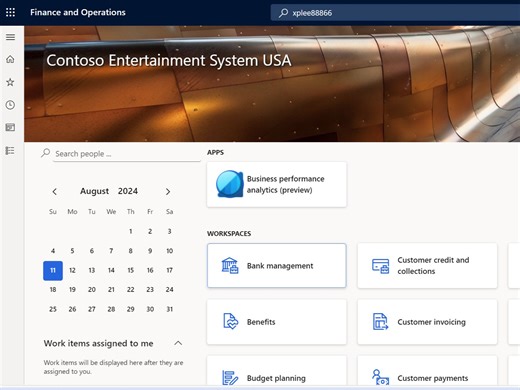520x390 pixels.
Task: Select August 1 in calendar
Action: coord(131,231)
